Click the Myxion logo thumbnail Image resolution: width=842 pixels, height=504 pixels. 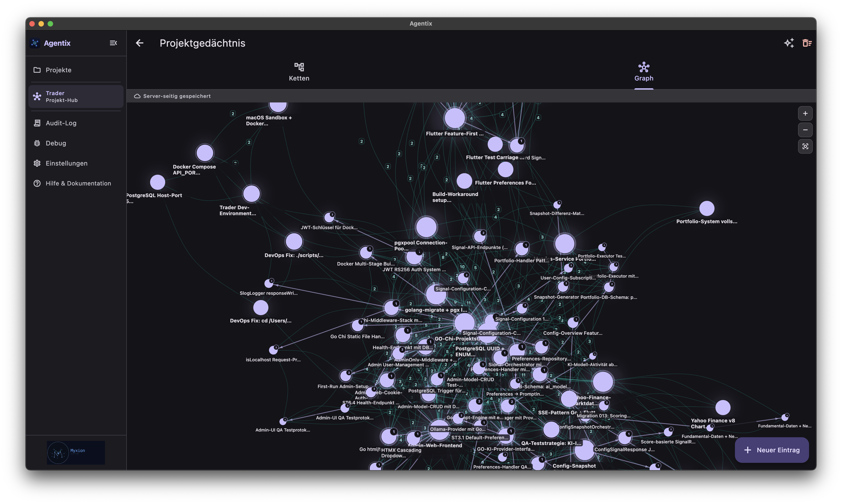[x=76, y=453]
